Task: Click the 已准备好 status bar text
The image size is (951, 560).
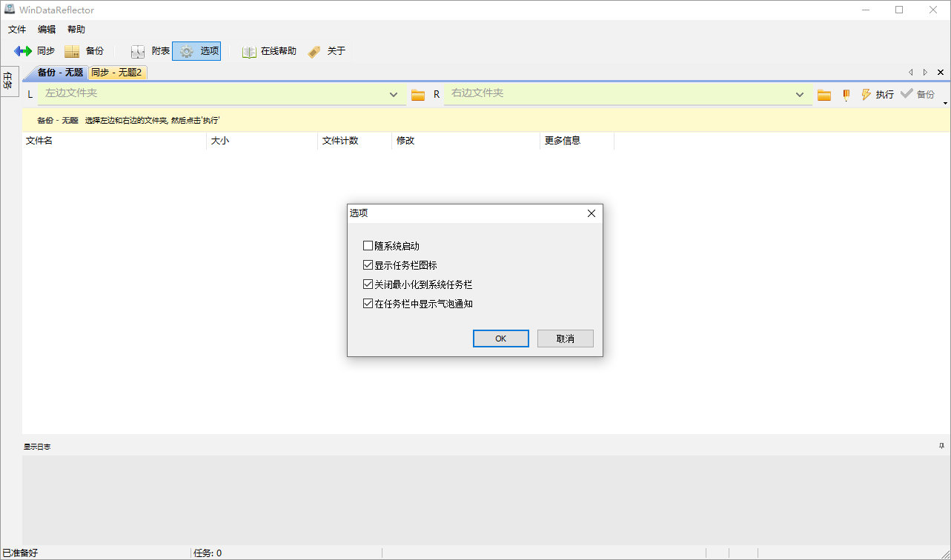Action: tap(20, 553)
